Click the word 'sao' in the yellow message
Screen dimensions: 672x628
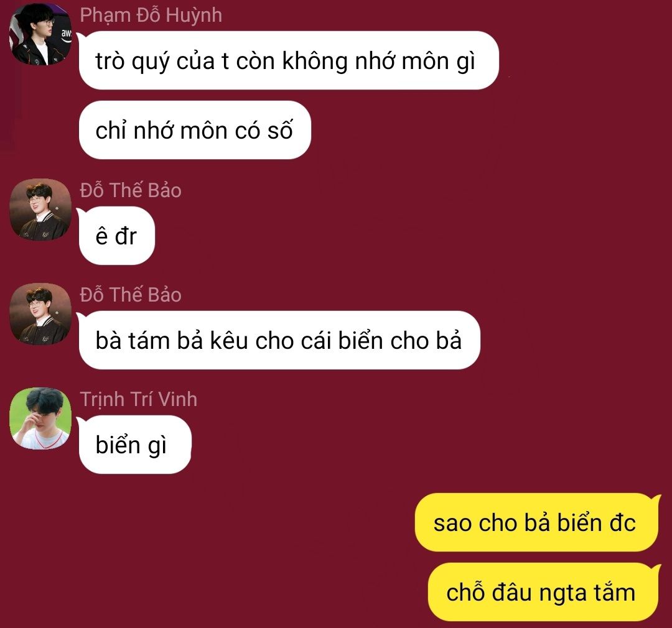pos(452,524)
